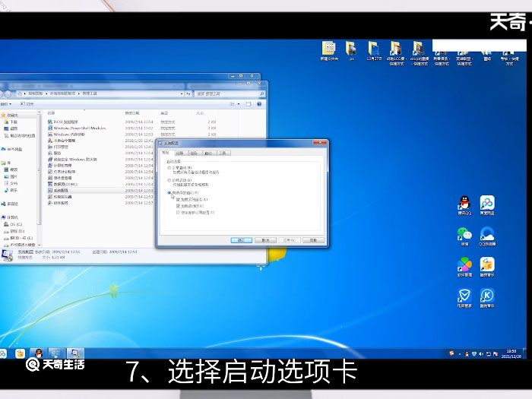Switch to the Tools tab in the dialog
This screenshot has height=399, width=532.
[223, 153]
